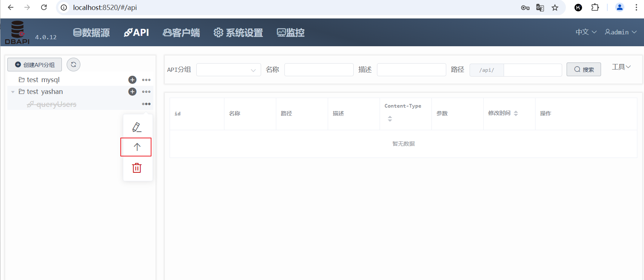Click the translate page icon
Viewport: 644px width, 280px height.
click(540, 7)
